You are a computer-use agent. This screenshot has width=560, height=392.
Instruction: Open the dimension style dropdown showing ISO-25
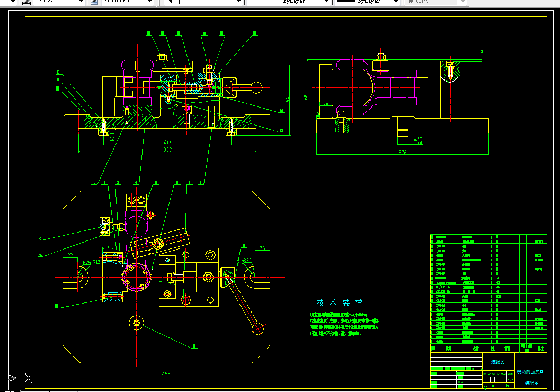point(59,2)
